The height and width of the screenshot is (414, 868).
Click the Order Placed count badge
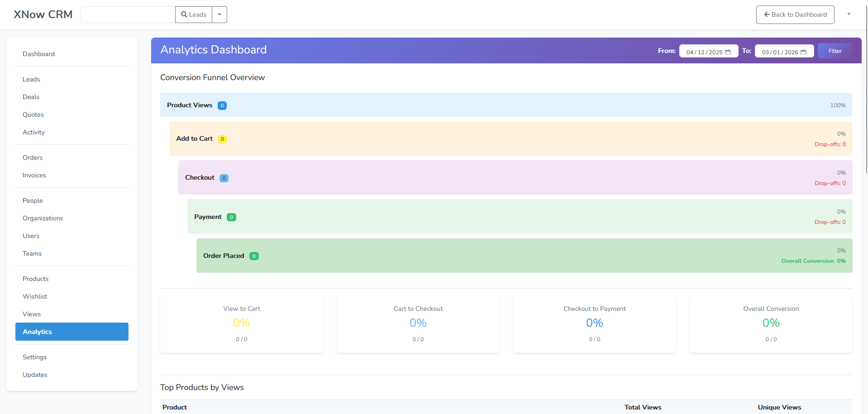click(254, 256)
